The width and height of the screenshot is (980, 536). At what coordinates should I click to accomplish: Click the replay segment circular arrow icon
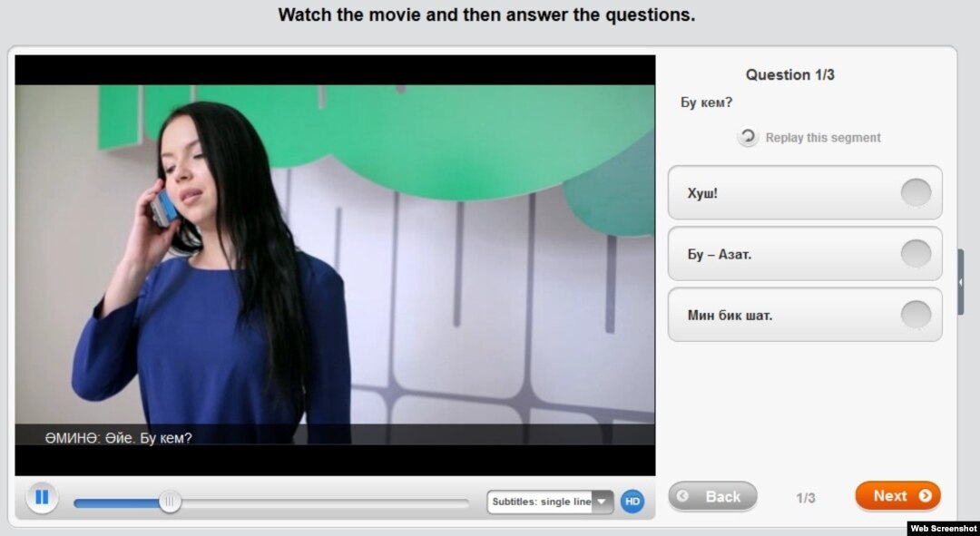747,138
